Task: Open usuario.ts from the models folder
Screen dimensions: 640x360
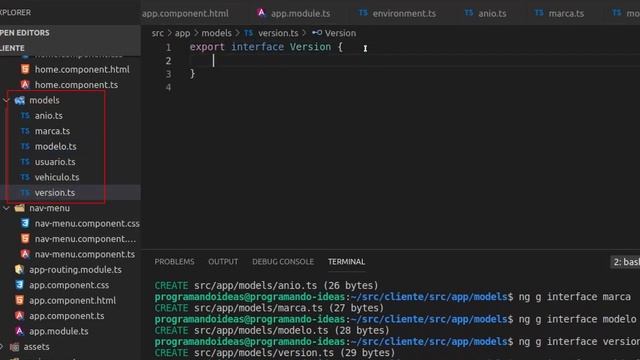Action: pos(55,162)
